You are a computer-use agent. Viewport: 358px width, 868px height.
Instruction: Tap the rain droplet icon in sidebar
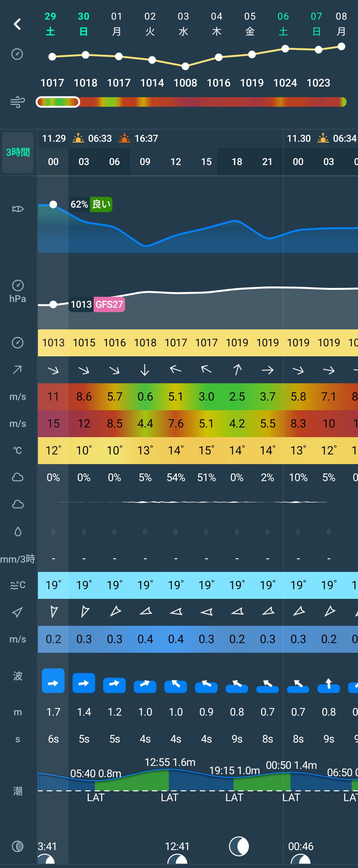tap(18, 531)
